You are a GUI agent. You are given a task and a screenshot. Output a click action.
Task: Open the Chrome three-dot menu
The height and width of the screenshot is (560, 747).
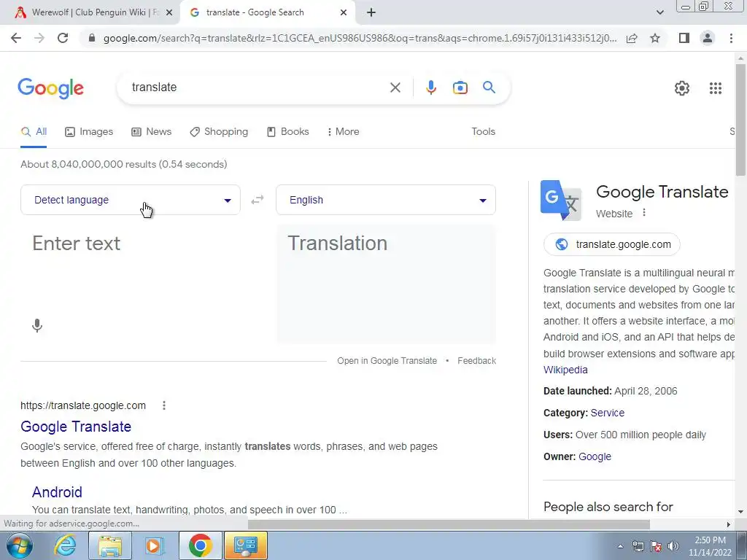731,38
